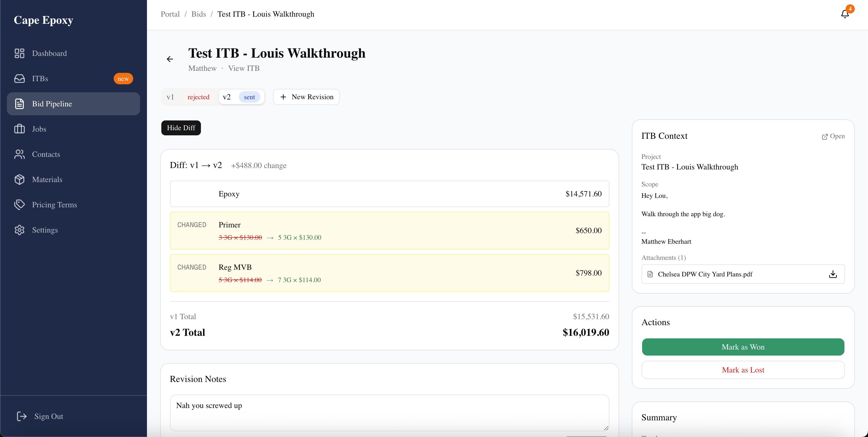Download Chelsea DPW City Yard Plans.pdf

[833, 274]
